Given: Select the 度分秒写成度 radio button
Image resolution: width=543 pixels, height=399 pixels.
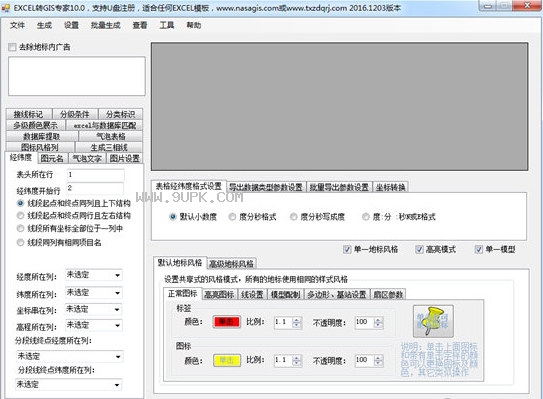Looking at the screenshot, I should (294, 217).
